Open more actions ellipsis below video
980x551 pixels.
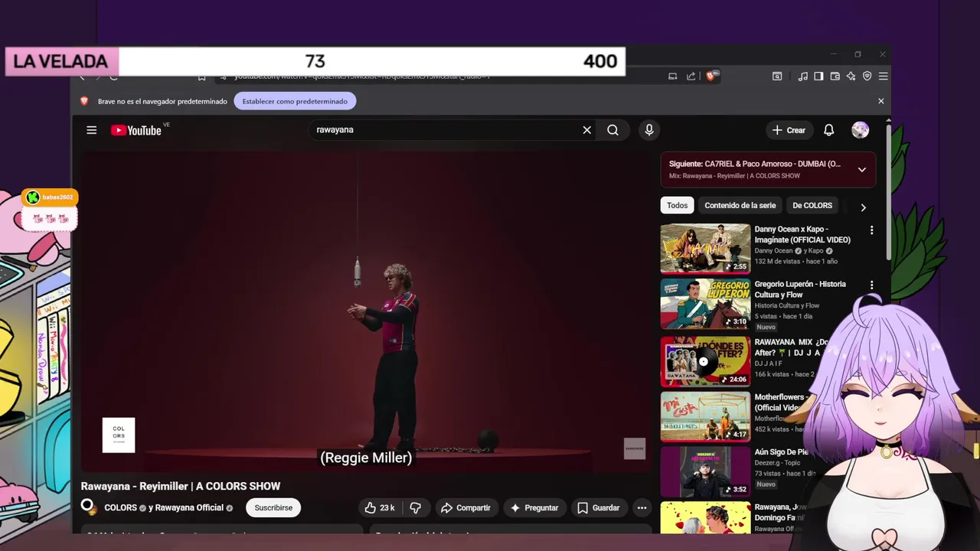(x=642, y=507)
